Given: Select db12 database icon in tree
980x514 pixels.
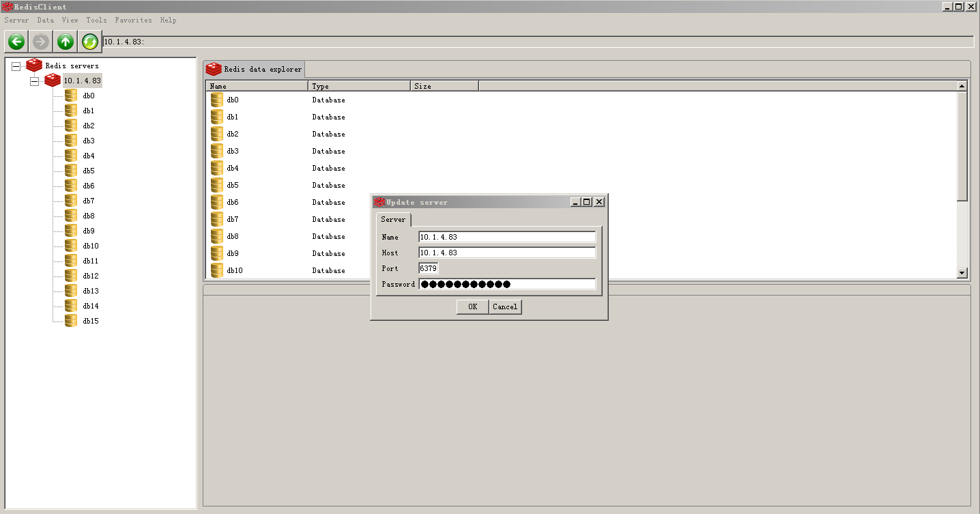Looking at the screenshot, I should point(71,276).
